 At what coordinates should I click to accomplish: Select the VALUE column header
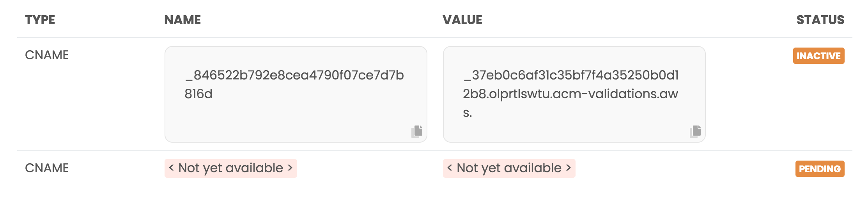point(462,20)
